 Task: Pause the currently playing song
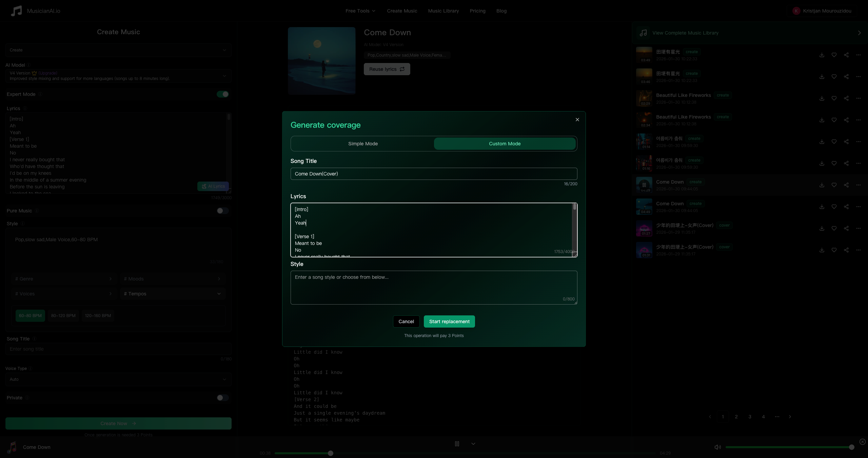point(457,443)
